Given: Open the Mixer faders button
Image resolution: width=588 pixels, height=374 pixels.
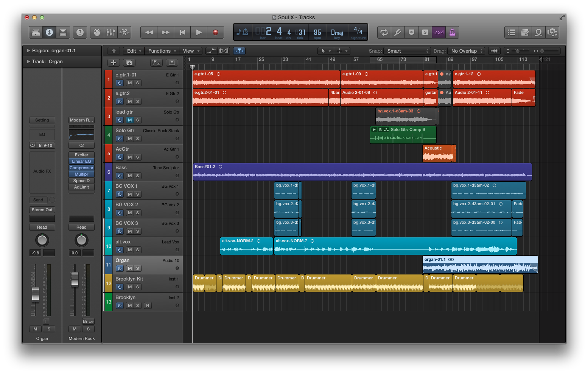Looking at the screenshot, I should [111, 33].
